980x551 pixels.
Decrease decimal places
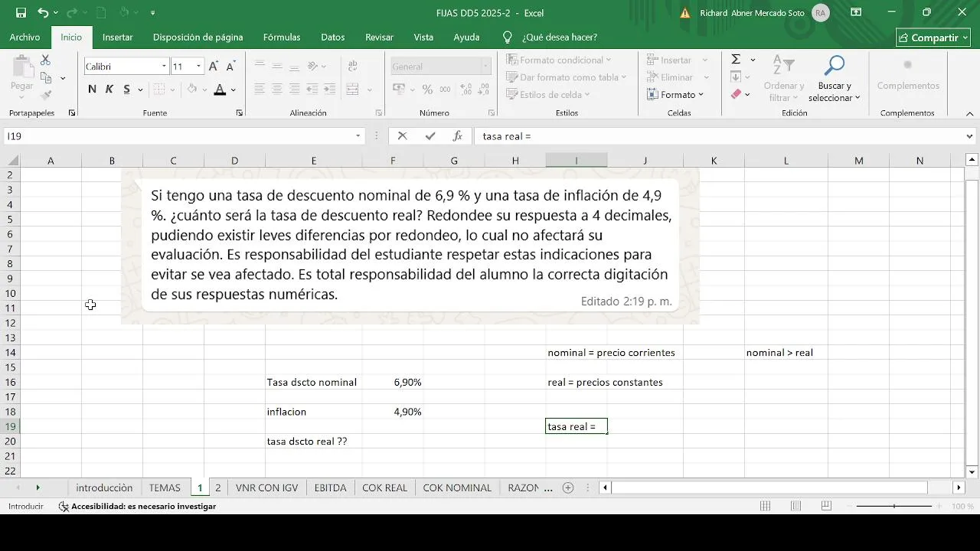pyautogui.click(x=482, y=90)
